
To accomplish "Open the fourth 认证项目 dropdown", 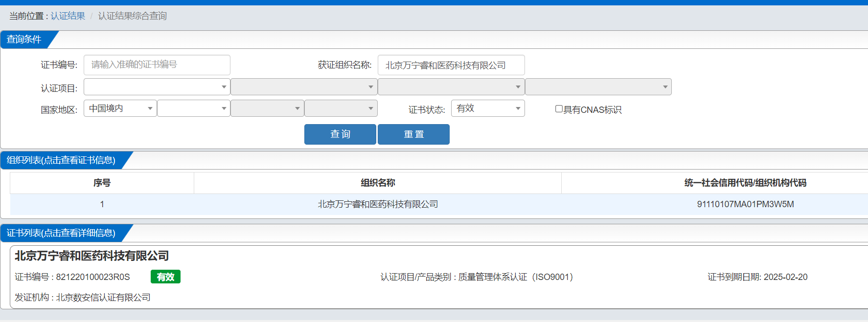I will point(598,87).
